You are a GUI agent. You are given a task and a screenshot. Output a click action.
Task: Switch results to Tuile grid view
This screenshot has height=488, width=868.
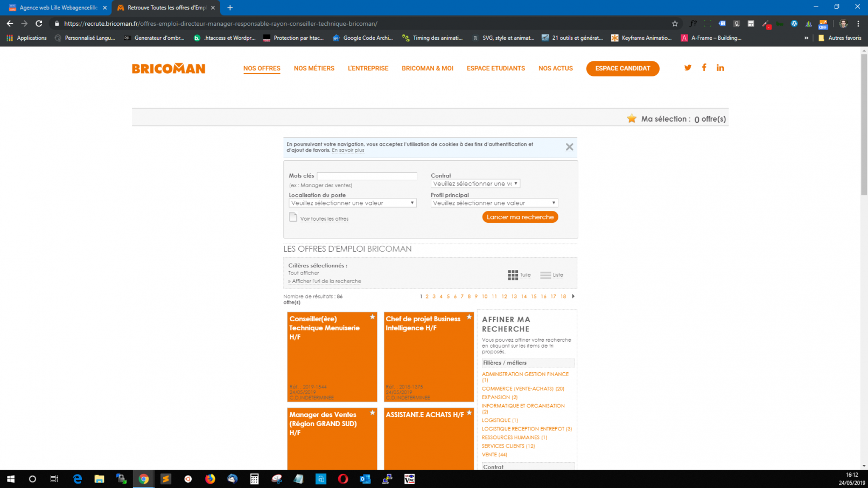point(519,275)
